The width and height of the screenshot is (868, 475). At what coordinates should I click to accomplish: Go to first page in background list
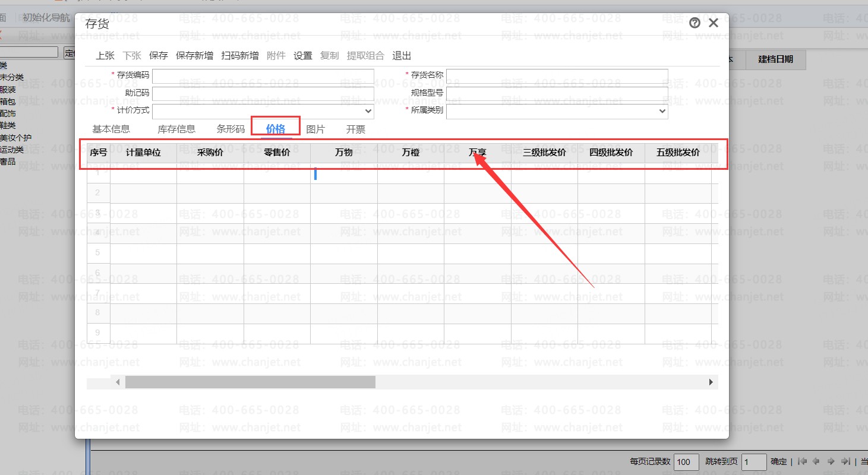802,461
